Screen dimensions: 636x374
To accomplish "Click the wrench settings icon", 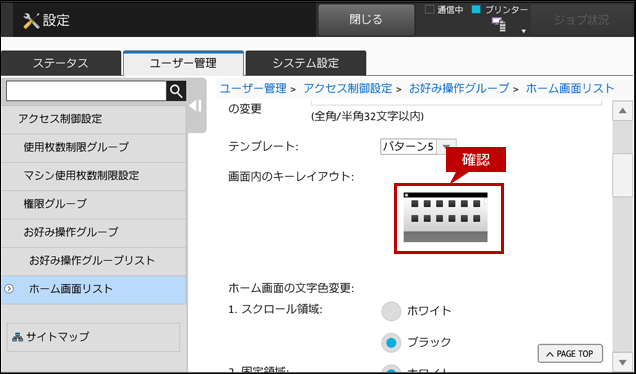I will pos(31,20).
